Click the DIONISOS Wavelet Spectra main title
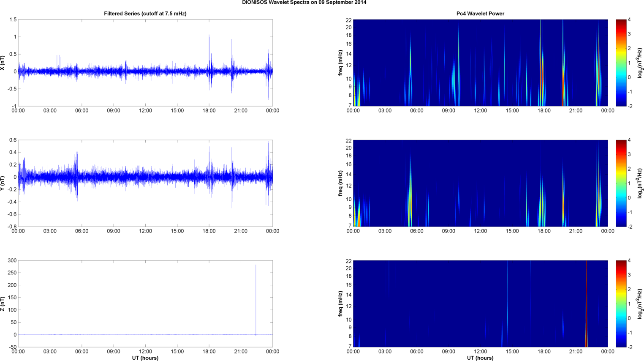 point(304,3)
